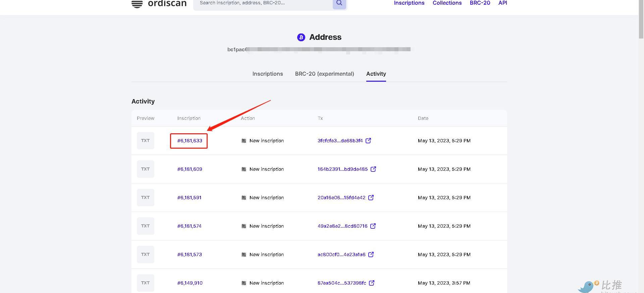
Task: Click the Bitcoin icon beside Address heading
Action: click(301, 37)
